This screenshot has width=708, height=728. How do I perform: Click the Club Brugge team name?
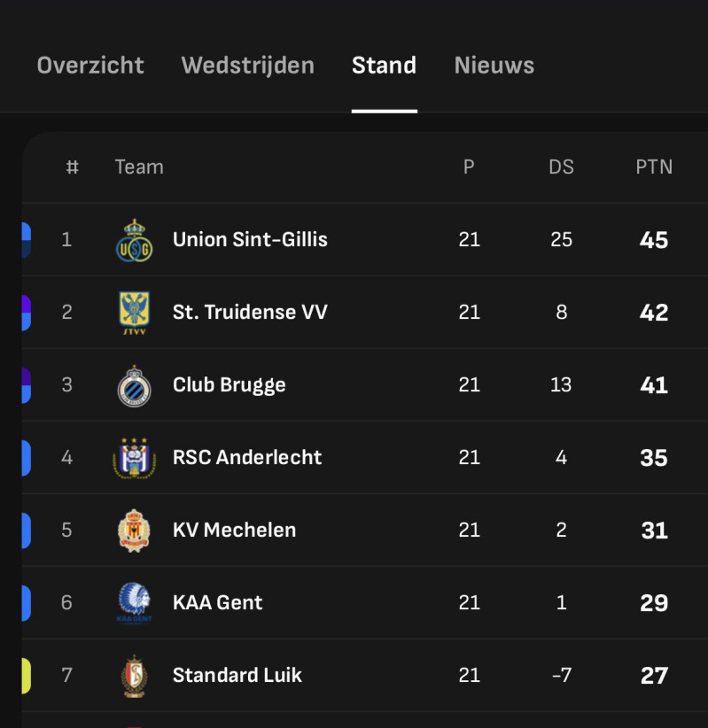[x=229, y=385]
